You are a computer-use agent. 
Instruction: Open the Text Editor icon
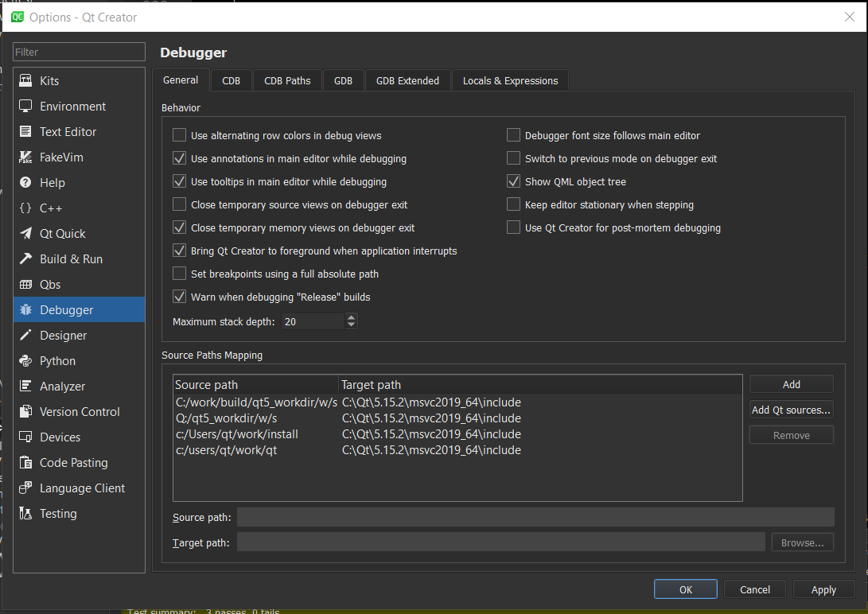[25, 132]
